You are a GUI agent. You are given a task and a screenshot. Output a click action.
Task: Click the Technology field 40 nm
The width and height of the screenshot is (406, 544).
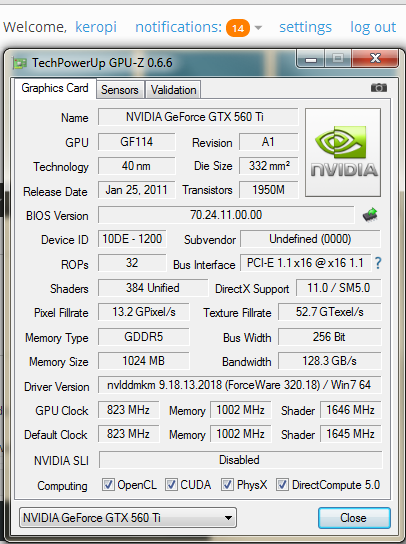point(136,166)
